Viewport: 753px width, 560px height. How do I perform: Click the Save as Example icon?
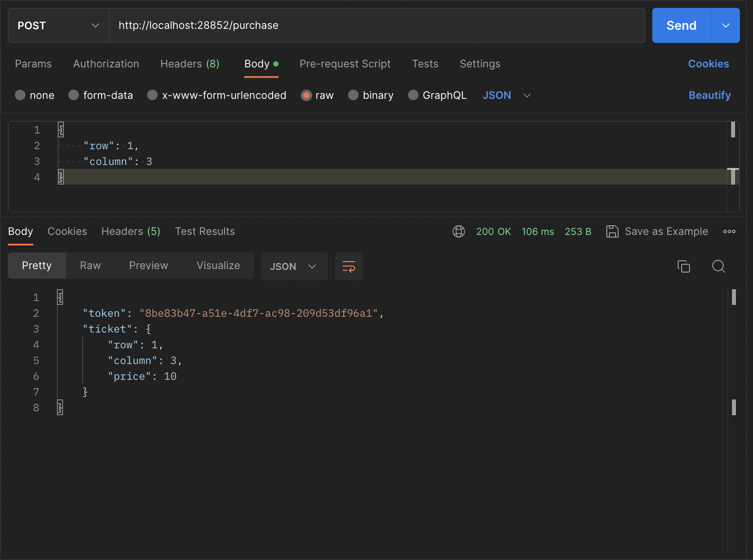(x=612, y=231)
